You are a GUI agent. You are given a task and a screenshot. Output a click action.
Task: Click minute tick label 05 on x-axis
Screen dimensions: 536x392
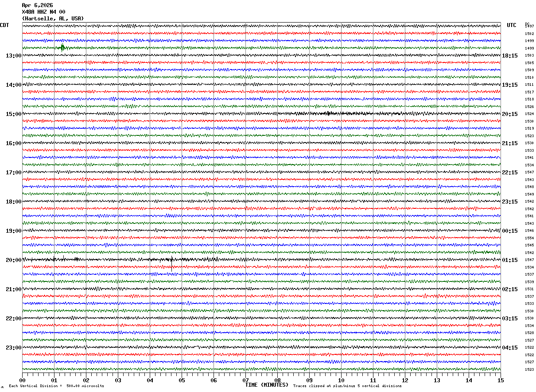click(182, 380)
